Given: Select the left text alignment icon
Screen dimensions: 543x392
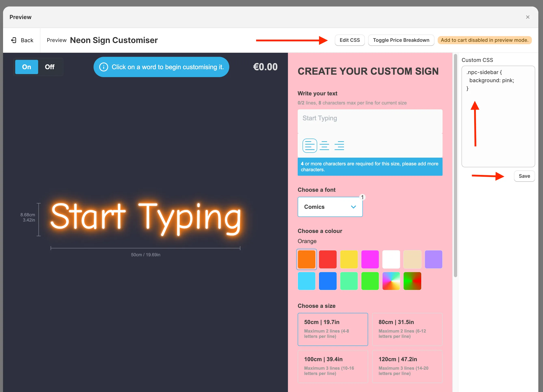Looking at the screenshot, I should [310, 145].
